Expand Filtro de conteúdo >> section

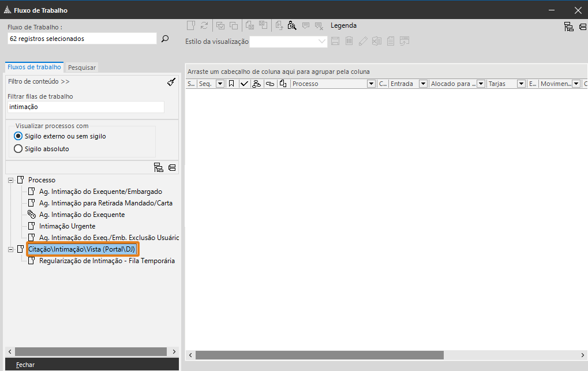[39, 81]
